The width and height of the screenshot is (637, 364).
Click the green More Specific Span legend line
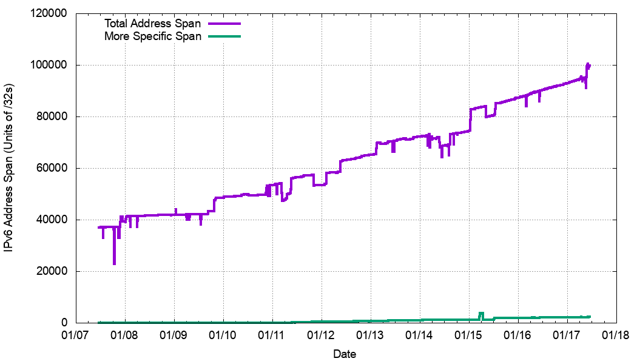(224, 36)
